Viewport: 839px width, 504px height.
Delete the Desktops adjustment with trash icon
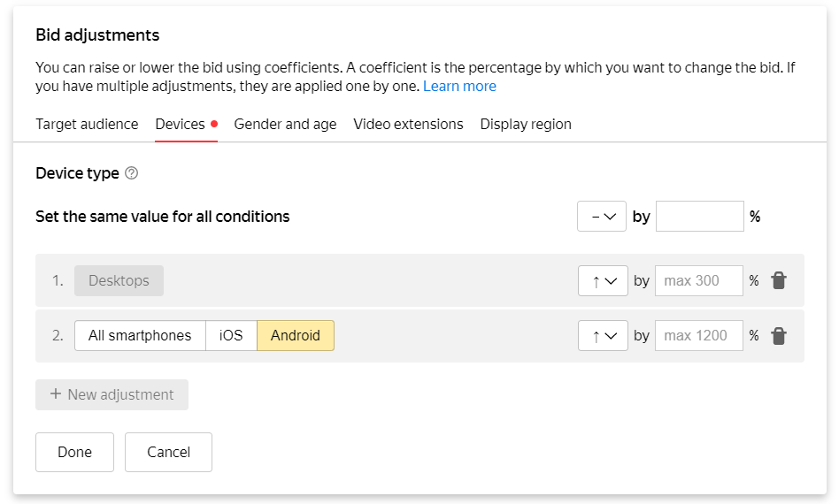pyautogui.click(x=778, y=281)
